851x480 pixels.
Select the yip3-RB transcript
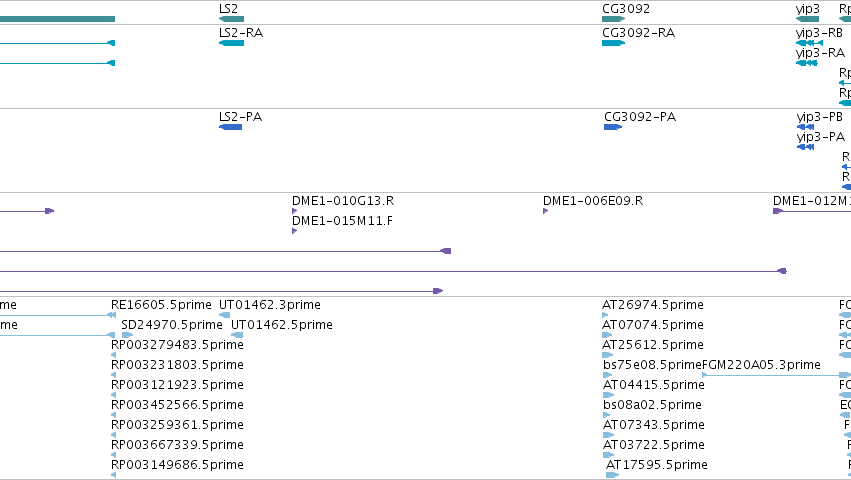819,33
